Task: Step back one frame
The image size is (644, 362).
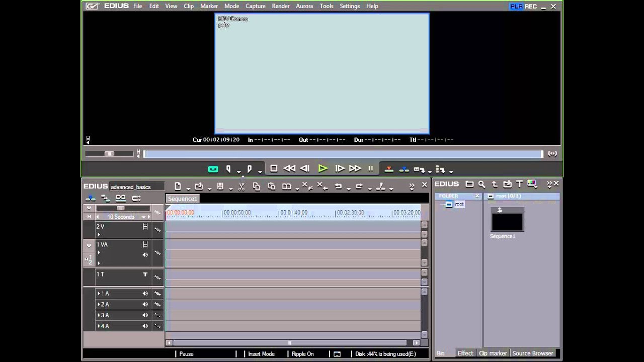Action: coord(304,169)
